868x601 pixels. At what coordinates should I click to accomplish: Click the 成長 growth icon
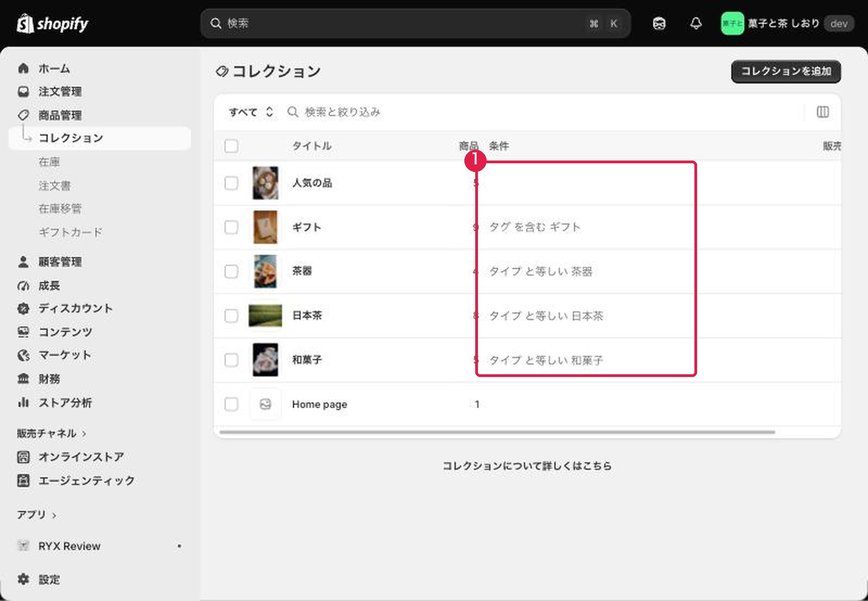point(23,286)
